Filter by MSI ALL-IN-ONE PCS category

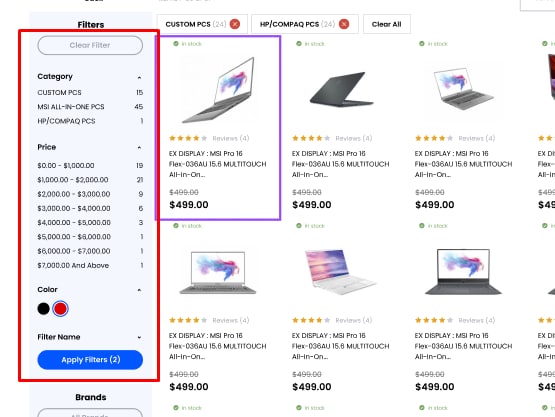tap(90, 107)
